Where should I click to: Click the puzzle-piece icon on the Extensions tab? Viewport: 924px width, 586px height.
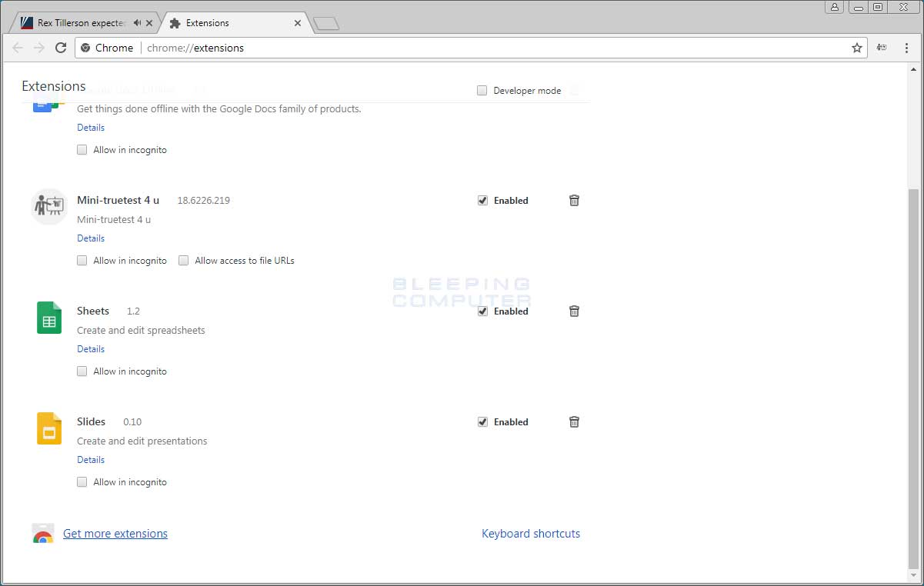175,23
